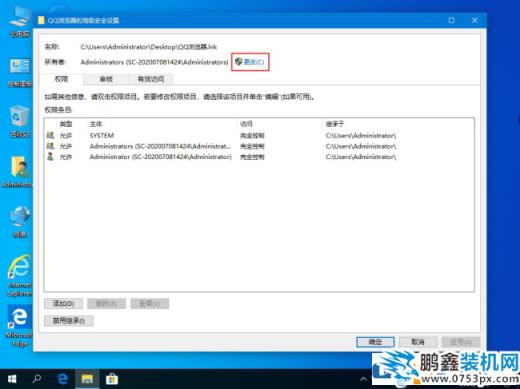Click the 完全控制 access cell for Administrators
This screenshot has width=520, height=389.
(252, 146)
